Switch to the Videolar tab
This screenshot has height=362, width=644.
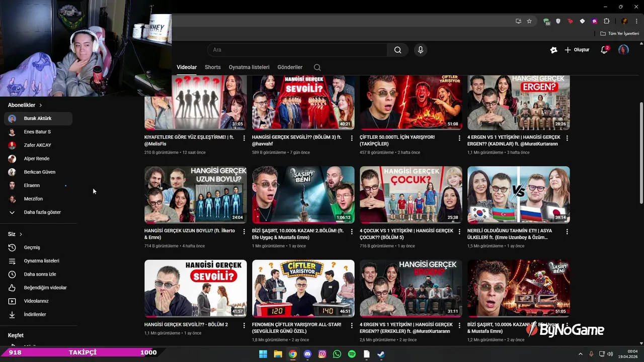(x=187, y=67)
